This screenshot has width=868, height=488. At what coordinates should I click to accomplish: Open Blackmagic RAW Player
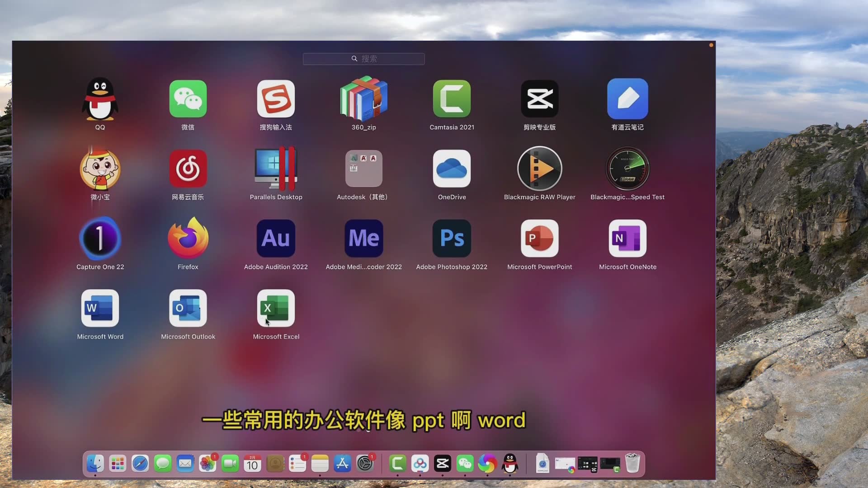click(x=540, y=168)
